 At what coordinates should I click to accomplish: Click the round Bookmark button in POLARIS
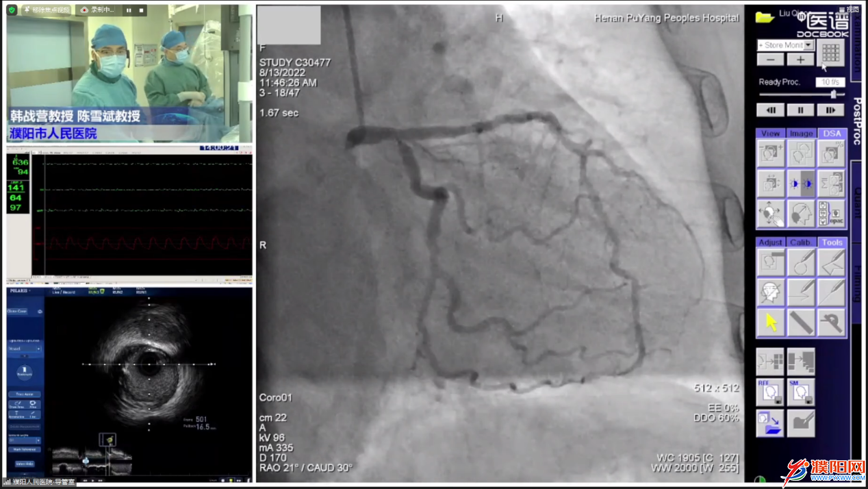pyautogui.click(x=24, y=373)
